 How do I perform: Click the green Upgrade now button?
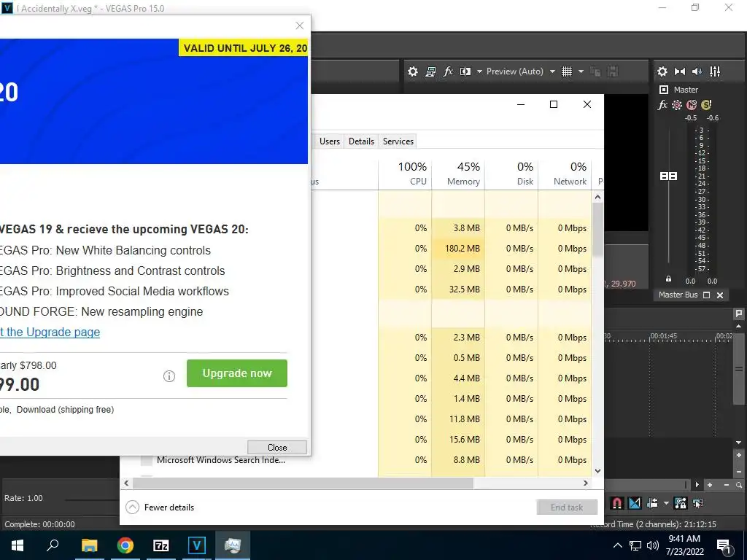pyautogui.click(x=237, y=373)
